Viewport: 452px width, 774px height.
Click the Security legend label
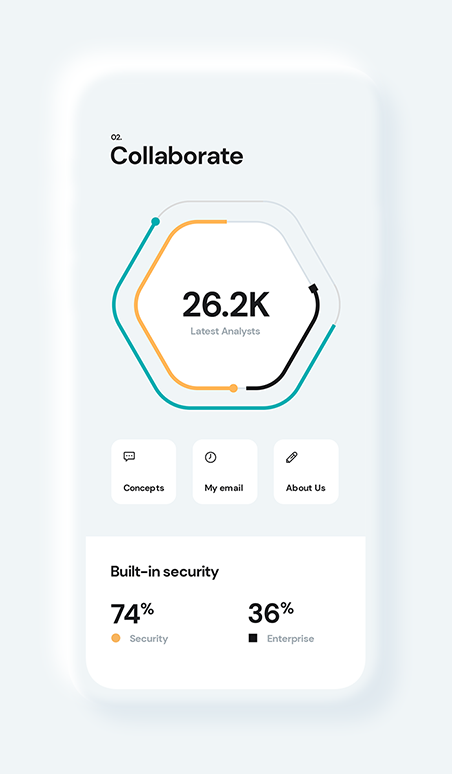[149, 639]
